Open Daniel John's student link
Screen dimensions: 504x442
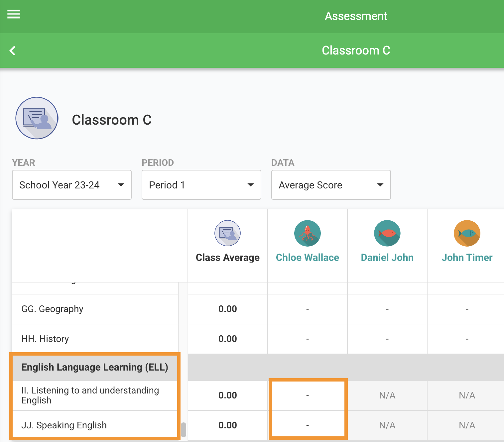click(387, 258)
